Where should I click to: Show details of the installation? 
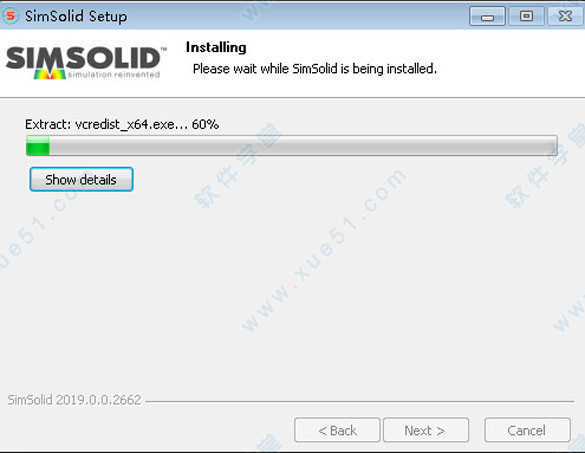coord(81,179)
